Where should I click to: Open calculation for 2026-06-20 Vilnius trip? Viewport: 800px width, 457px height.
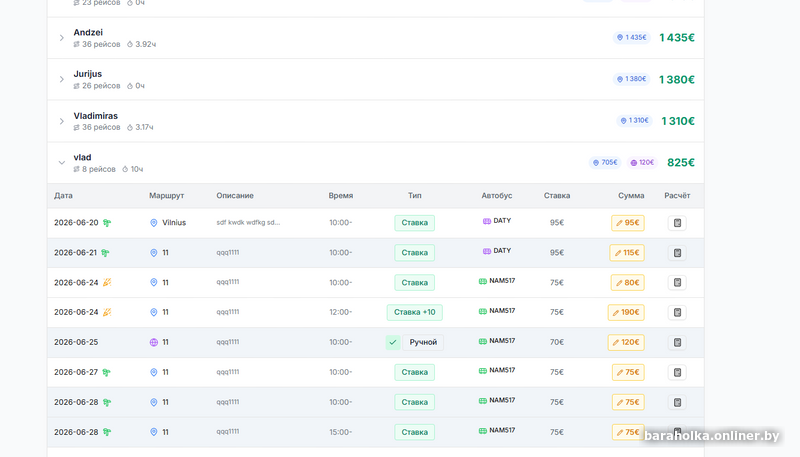(x=677, y=223)
